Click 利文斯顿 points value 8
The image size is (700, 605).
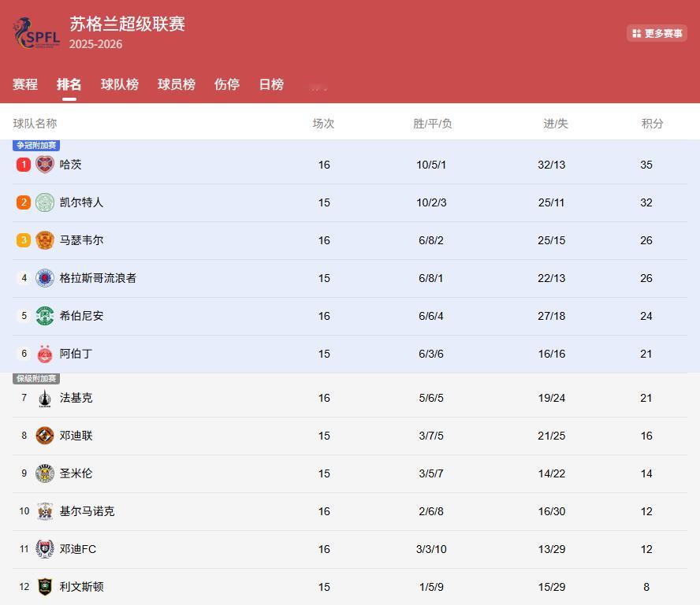pos(646,587)
